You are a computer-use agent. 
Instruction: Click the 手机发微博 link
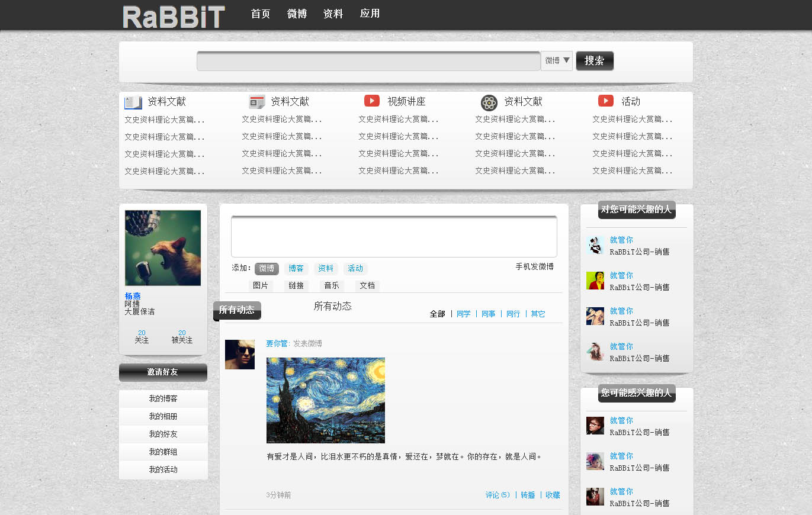coord(534,267)
